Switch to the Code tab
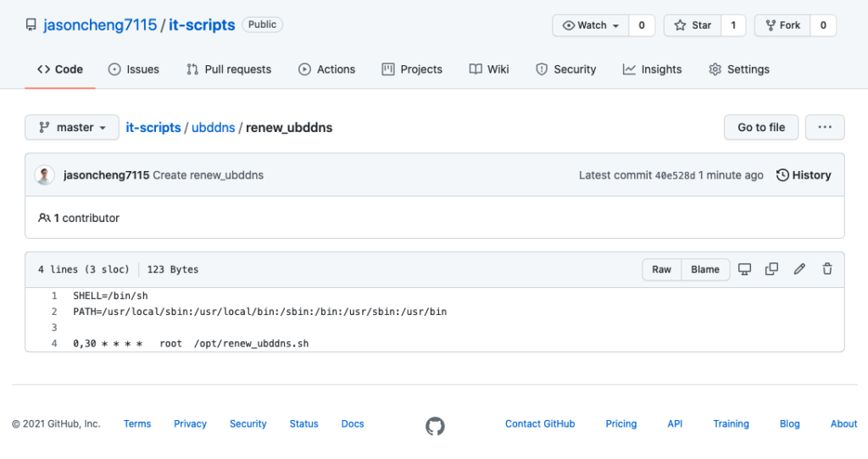The width and height of the screenshot is (868, 459). 60,69
